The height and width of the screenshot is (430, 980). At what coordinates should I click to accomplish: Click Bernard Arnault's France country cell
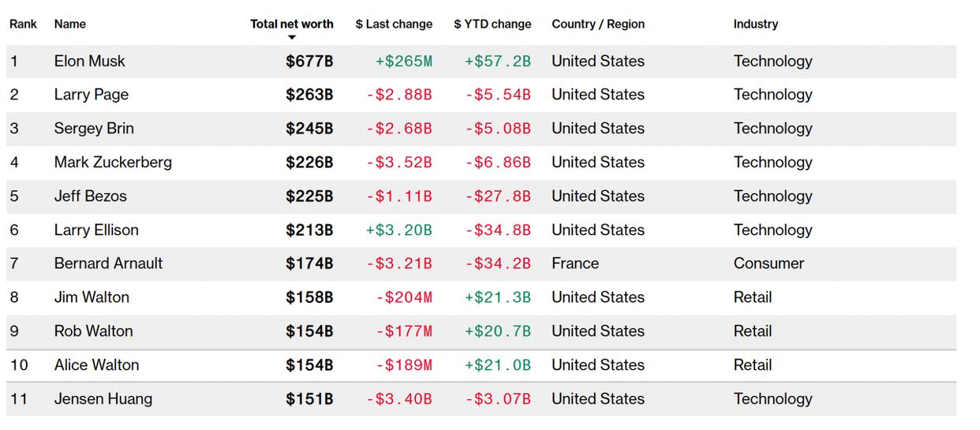click(574, 264)
